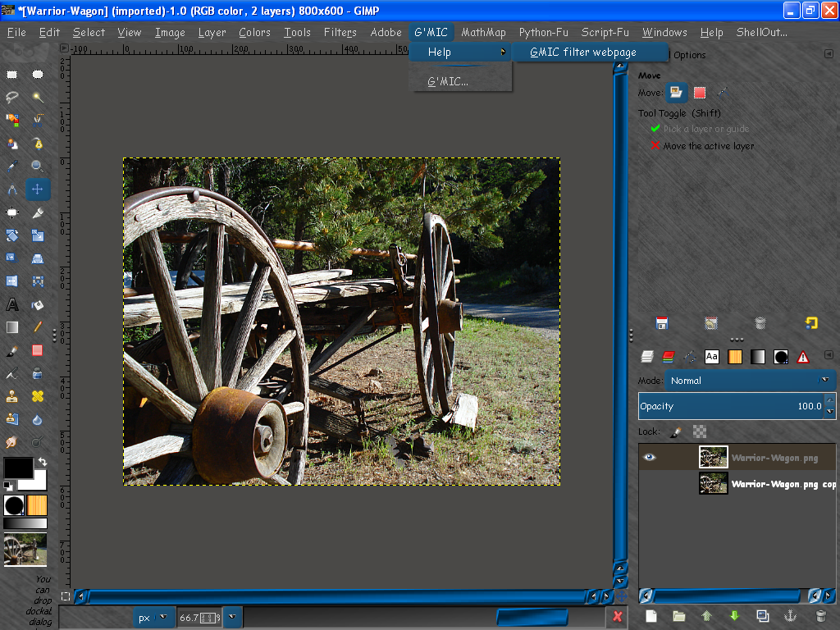Viewport: 840px width, 630px height.
Task: Choose 'Pick a layer or guide' option
Action: pos(701,129)
